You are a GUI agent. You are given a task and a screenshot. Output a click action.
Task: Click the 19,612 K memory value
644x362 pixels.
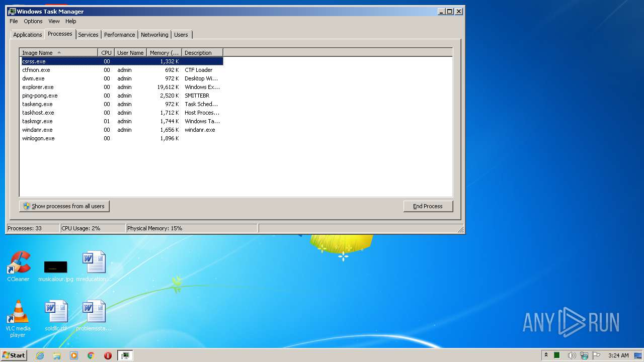point(168,87)
